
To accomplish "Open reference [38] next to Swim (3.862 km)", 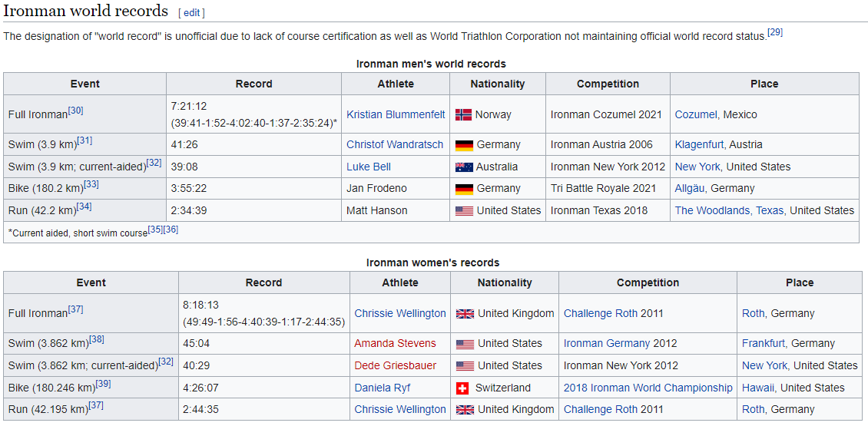I will (97, 340).
